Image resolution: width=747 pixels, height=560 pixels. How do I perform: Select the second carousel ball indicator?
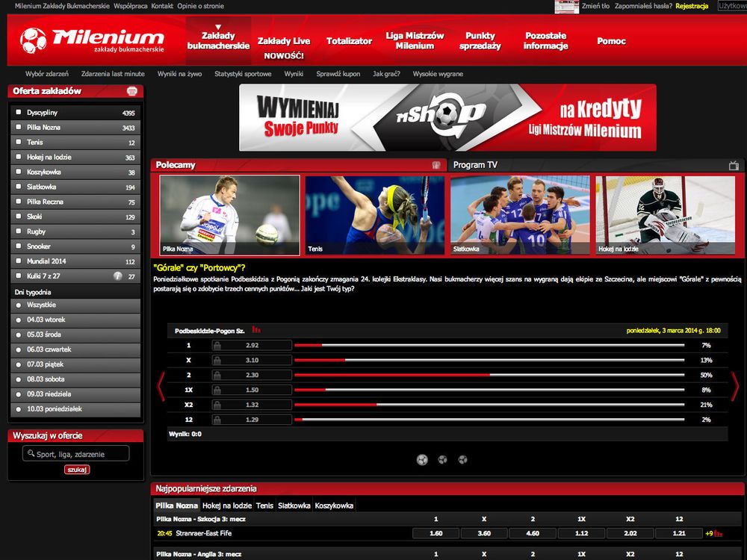pos(442,459)
